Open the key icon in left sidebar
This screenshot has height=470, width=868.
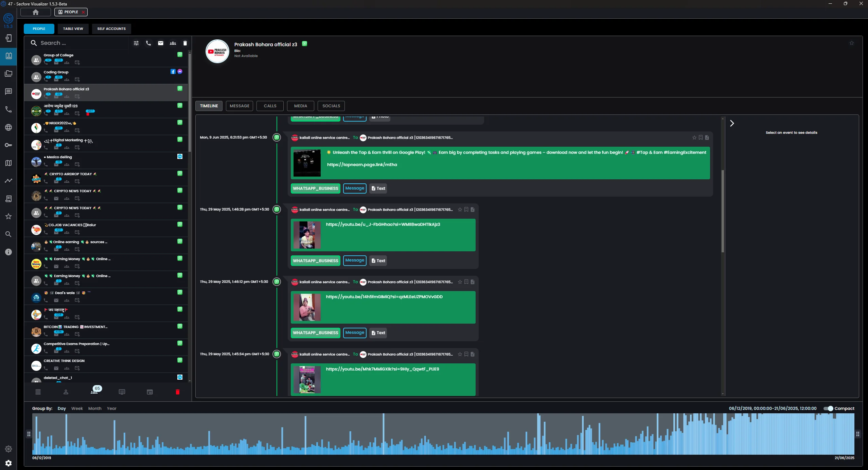pos(8,145)
